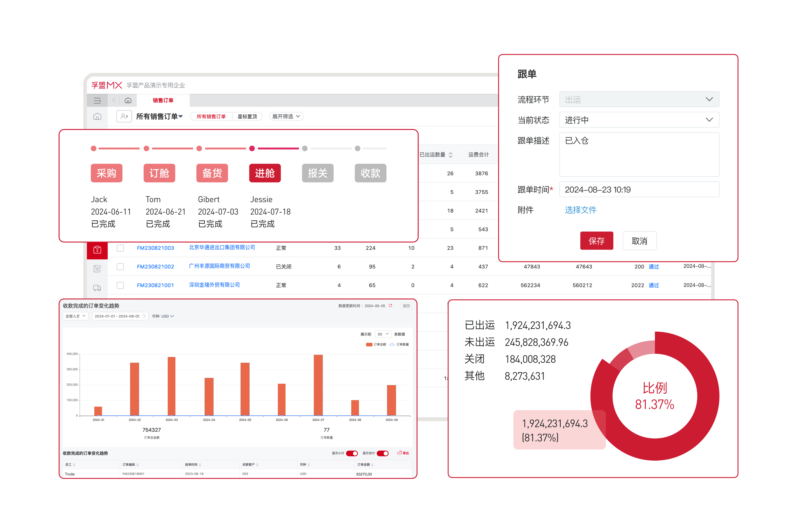Tick the checkbox for order FM230821001
The width and height of the screenshot is (798, 532).
click(120, 285)
